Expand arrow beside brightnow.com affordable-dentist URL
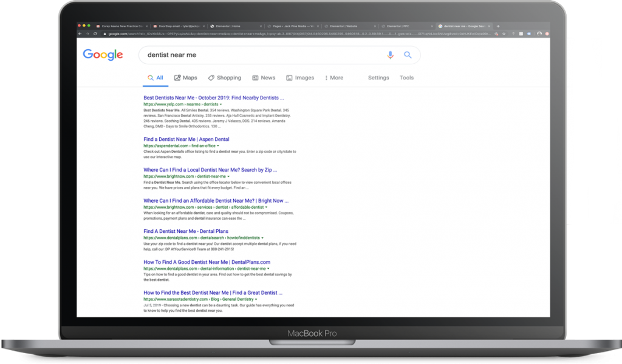Screen dimensions: 622x364 click(x=266, y=207)
